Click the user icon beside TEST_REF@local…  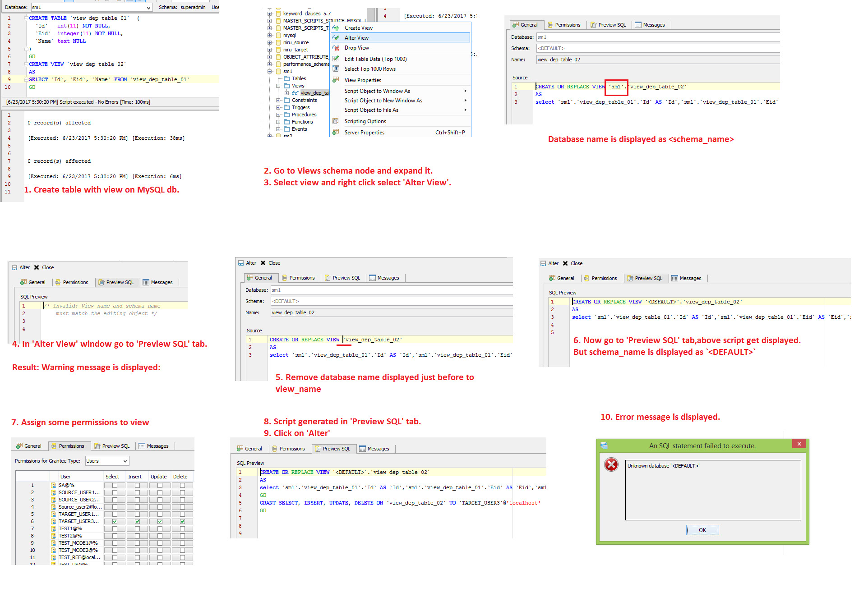click(54, 557)
